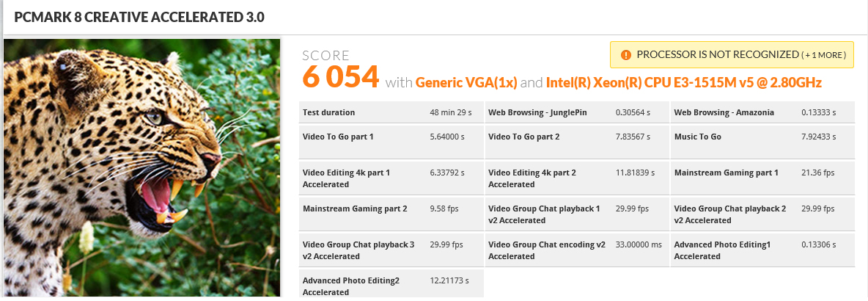Select the PCMark 8 Creative Accelerated 3.0 heading
Screen dimensions: 868x301
tap(139, 17)
